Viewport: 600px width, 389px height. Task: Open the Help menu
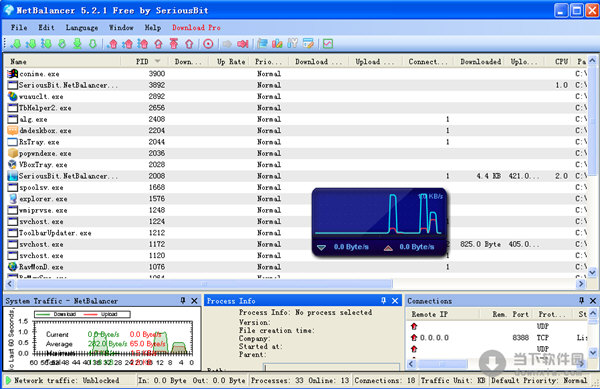click(153, 28)
